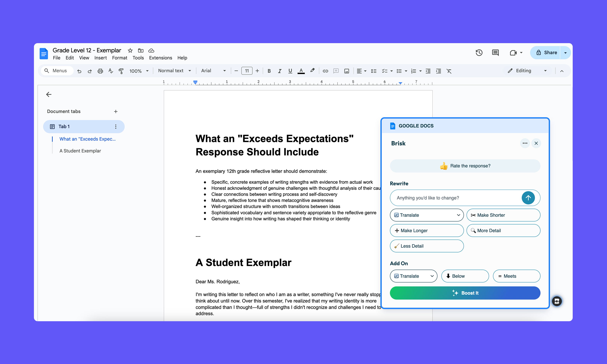Toggle underline formatting

click(x=290, y=71)
